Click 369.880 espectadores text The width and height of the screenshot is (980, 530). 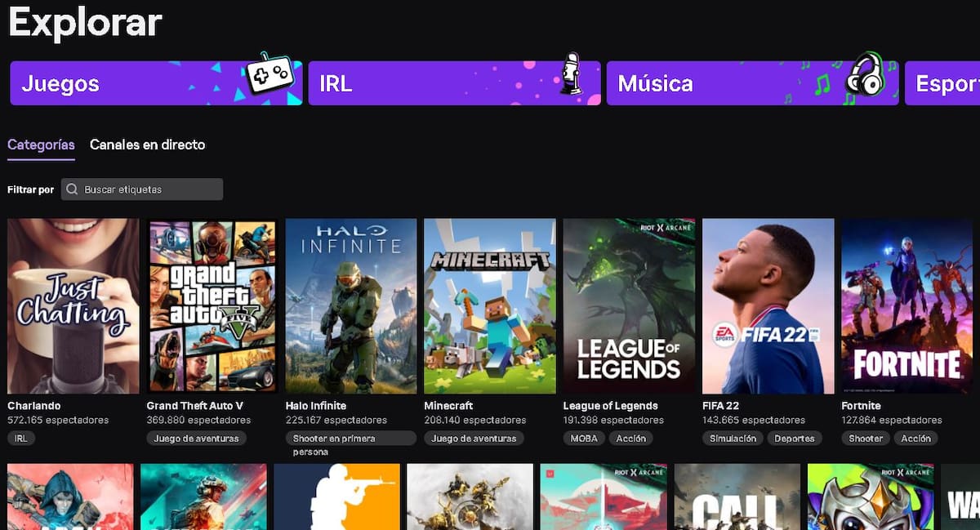tap(198, 421)
